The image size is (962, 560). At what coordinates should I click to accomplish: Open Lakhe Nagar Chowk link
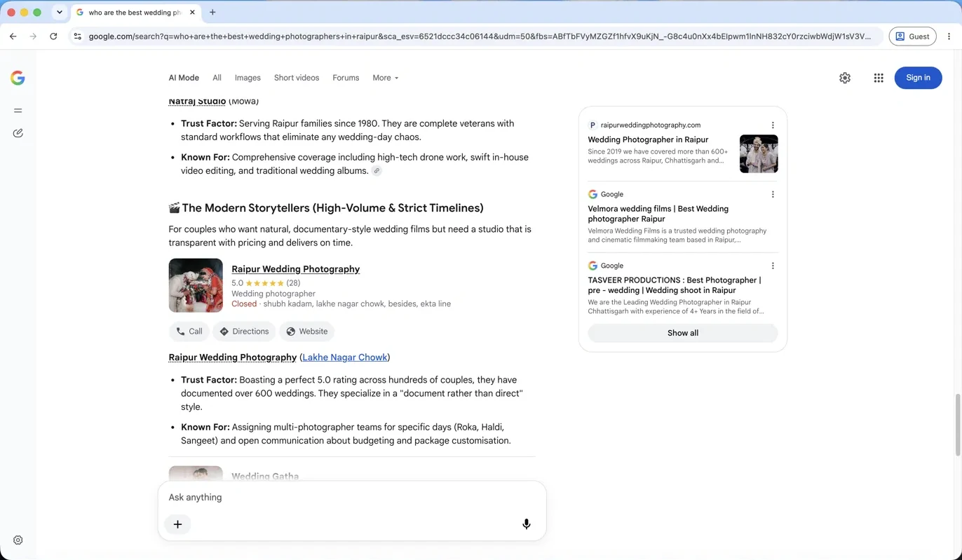(x=344, y=357)
